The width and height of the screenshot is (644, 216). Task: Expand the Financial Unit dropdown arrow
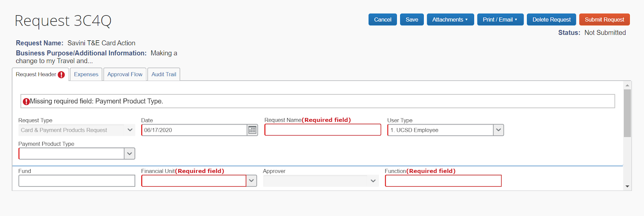pos(252,181)
